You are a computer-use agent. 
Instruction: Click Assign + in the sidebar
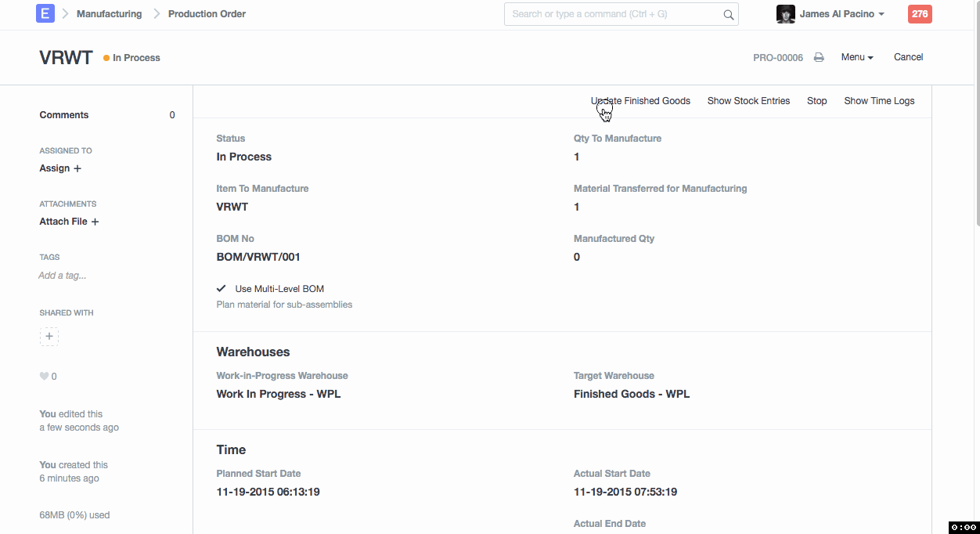[x=60, y=168]
